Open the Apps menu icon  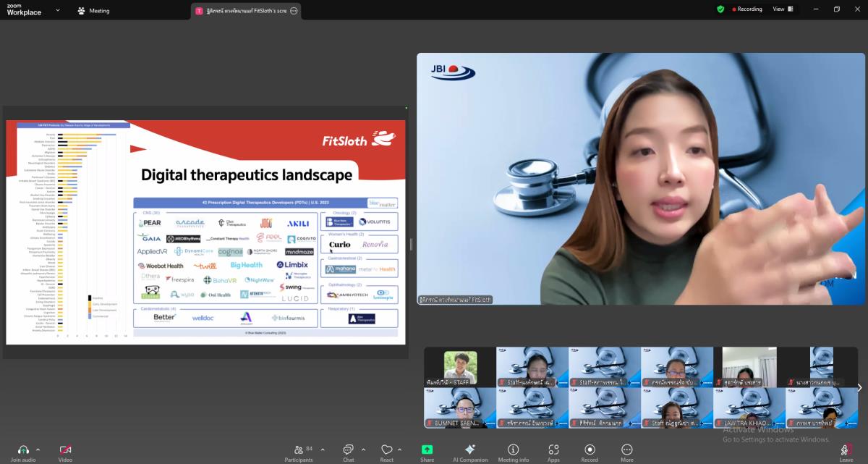point(553,450)
